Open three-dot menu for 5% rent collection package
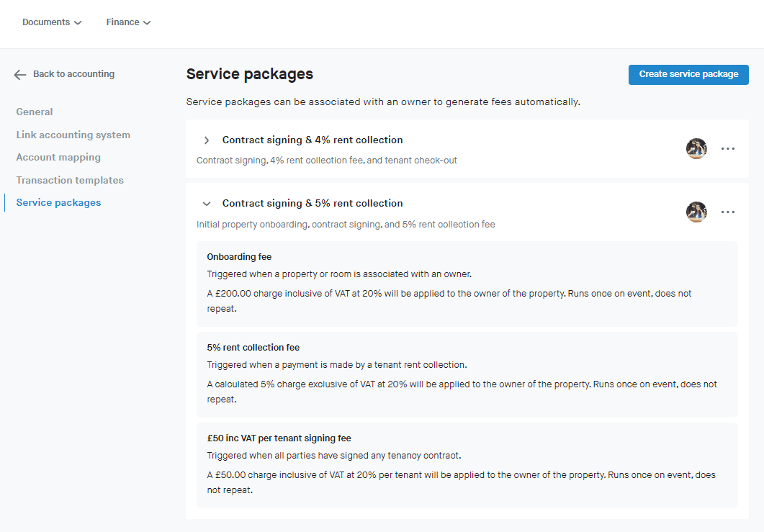 (x=728, y=212)
